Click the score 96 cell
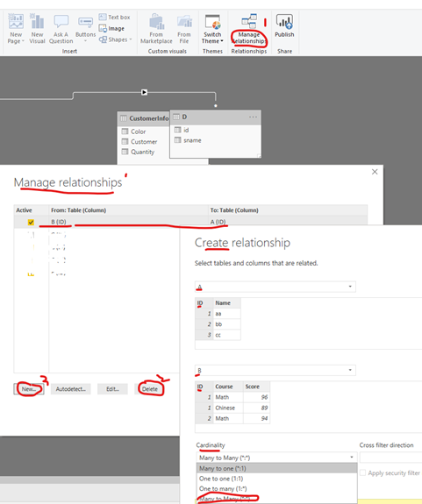 pos(256,397)
